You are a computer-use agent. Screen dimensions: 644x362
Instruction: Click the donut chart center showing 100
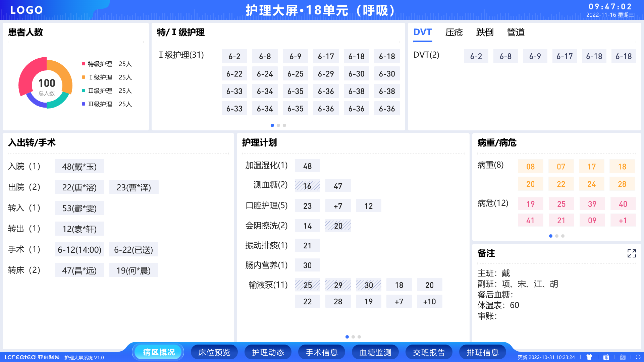click(x=47, y=83)
